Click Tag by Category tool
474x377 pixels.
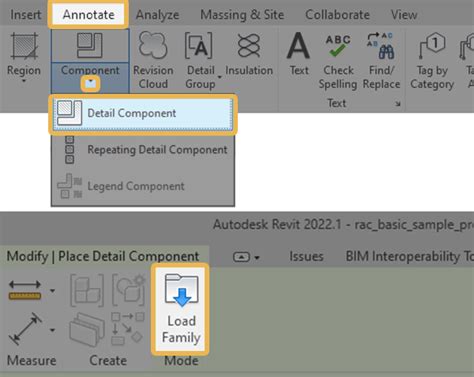point(432,60)
